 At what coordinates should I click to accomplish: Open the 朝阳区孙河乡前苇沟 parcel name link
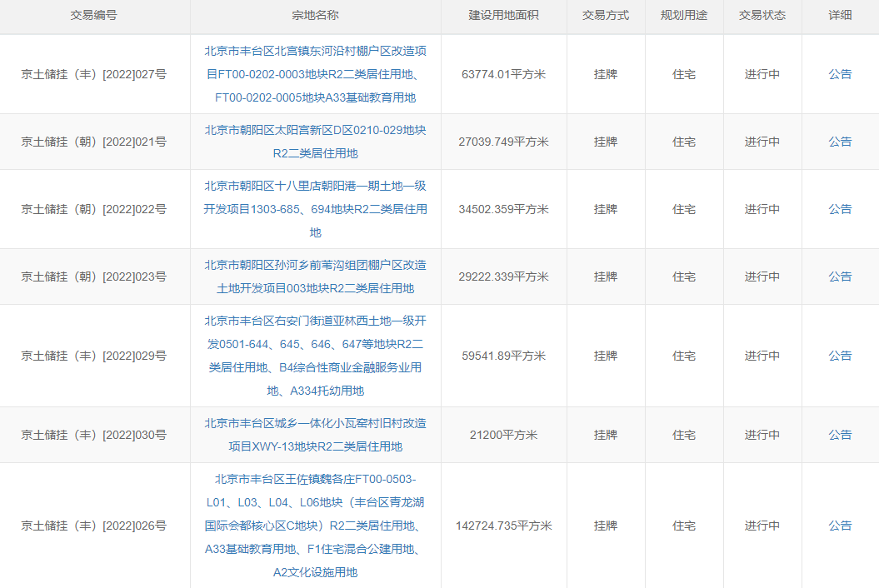[315, 277]
